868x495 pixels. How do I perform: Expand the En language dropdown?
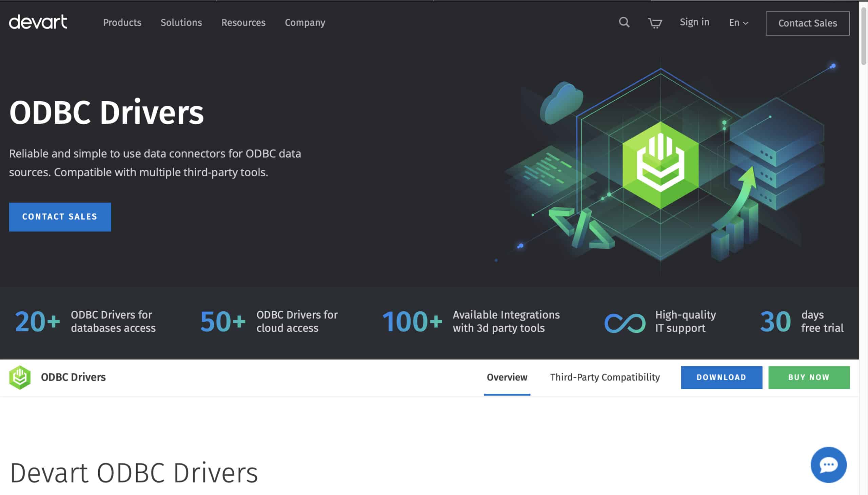tap(738, 23)
